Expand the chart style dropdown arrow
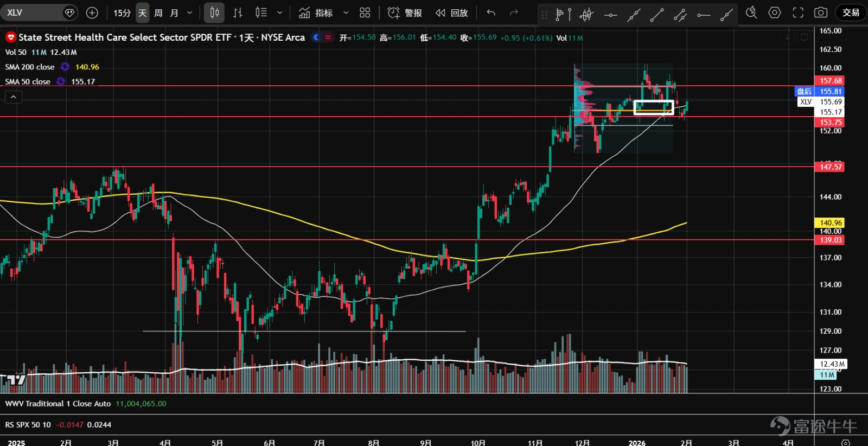 [280, 12]
